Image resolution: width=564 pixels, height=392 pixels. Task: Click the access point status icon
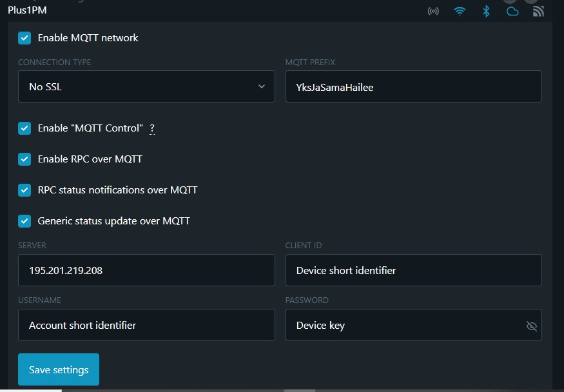pyautogui.click(x=433, y=11)
